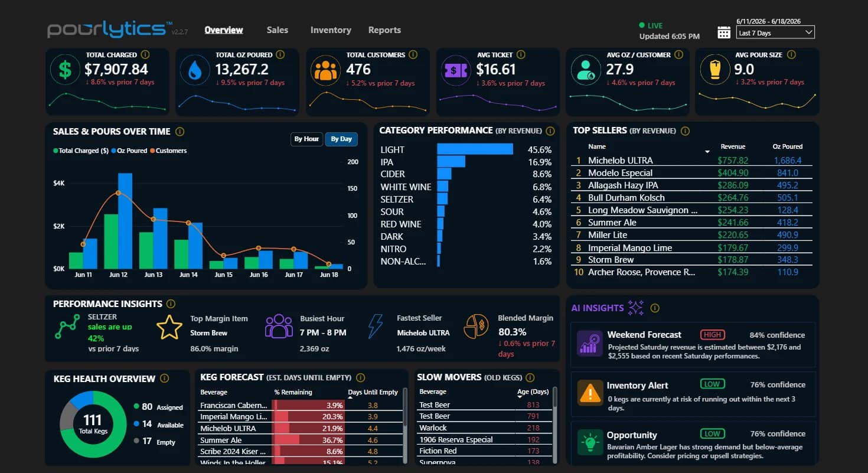Open the Last 7 Days date range dropdown
The width and height of the screenshot is (868, 473).
(775, 33)
